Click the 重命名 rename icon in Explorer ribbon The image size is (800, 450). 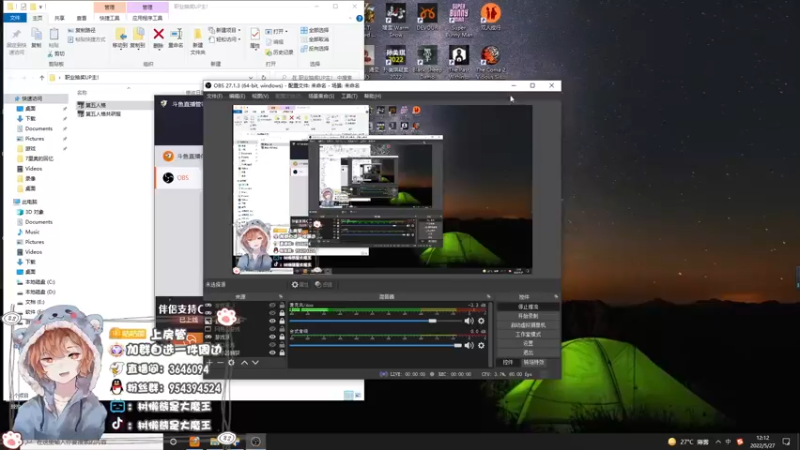176,34
